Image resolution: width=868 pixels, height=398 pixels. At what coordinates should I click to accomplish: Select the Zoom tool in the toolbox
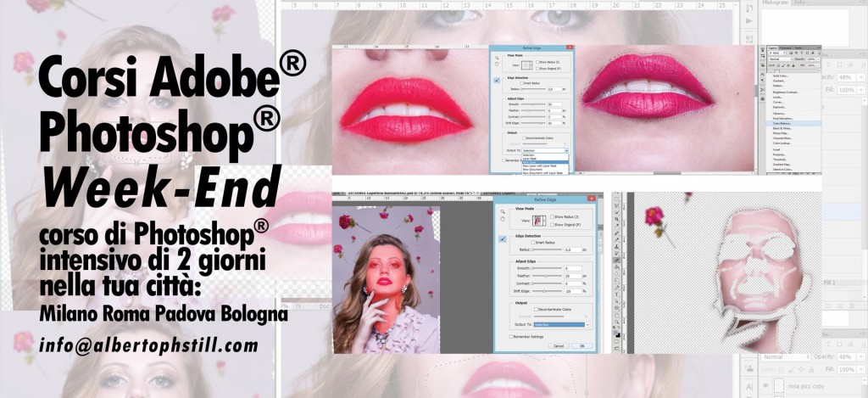coord(617,322)
